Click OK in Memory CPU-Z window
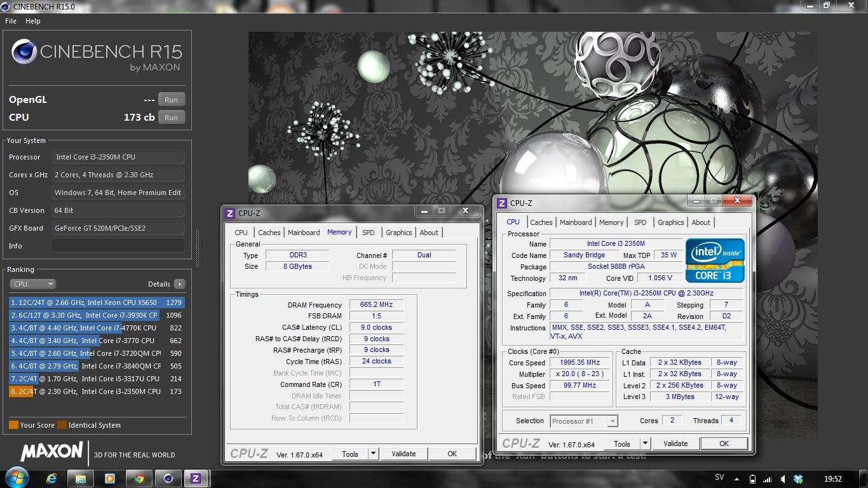This screenshot has width=868, height=488. click(452, 454)
